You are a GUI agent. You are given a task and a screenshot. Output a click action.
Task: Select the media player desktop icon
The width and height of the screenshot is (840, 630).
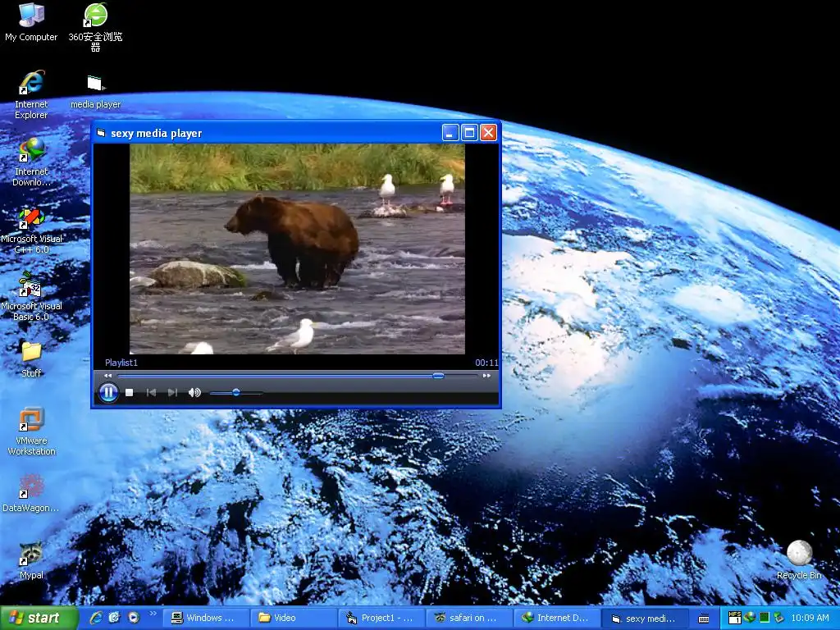[x=95, y=92]
